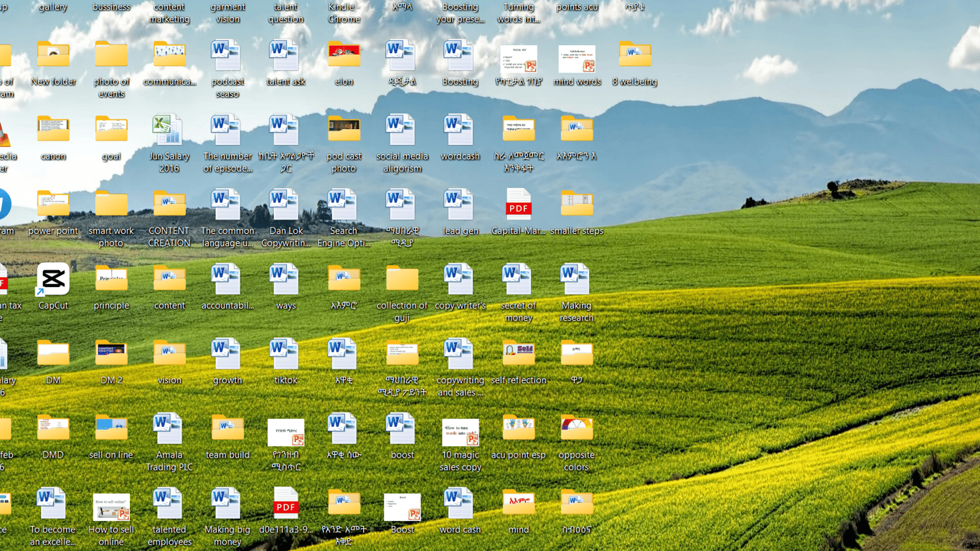Click the 'wordcash' file label

coord(461,156)
